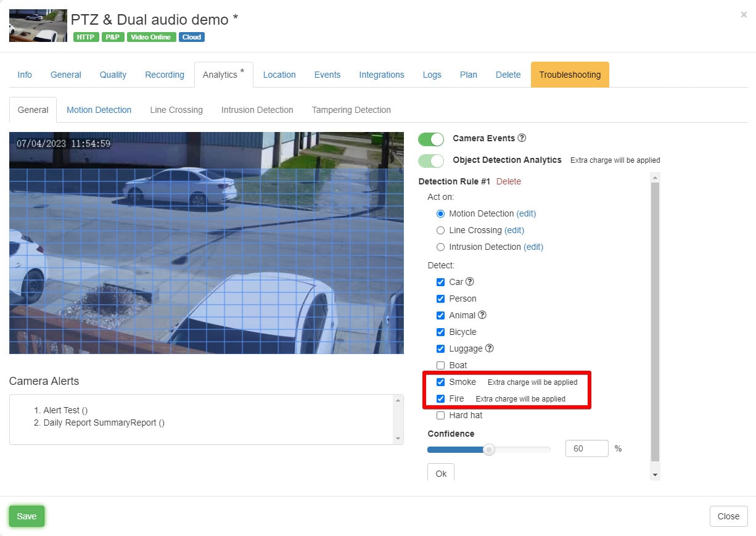Image resolution: width=756 pixels, height=536 pixels.
Task: Open the Motion Detection sub-tab
Action: tap(99, 110)
